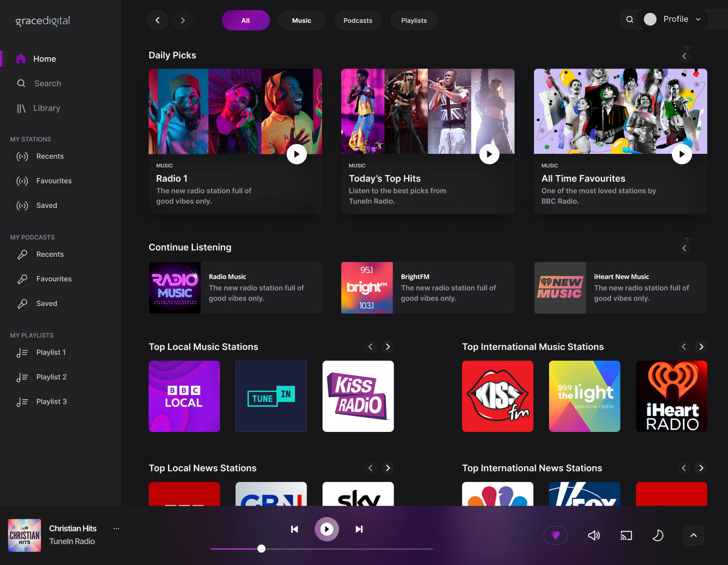Open Kiss Radio station tile
This screenshot has width=728, height=565.
click(x=358, y=396)
